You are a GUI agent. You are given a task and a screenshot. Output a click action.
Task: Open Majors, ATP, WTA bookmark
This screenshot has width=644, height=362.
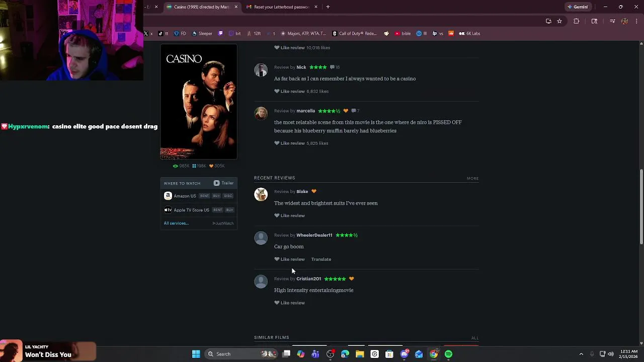click(303, 34)
